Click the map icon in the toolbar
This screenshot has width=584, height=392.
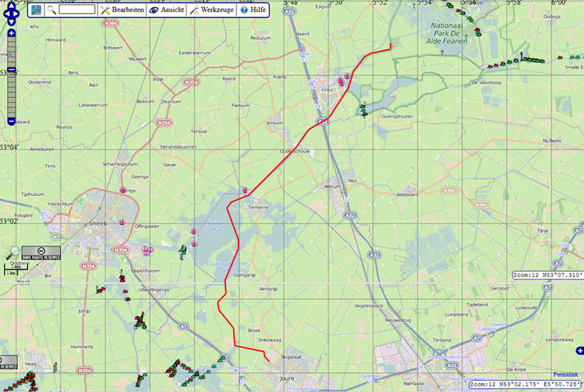point(36,10)
